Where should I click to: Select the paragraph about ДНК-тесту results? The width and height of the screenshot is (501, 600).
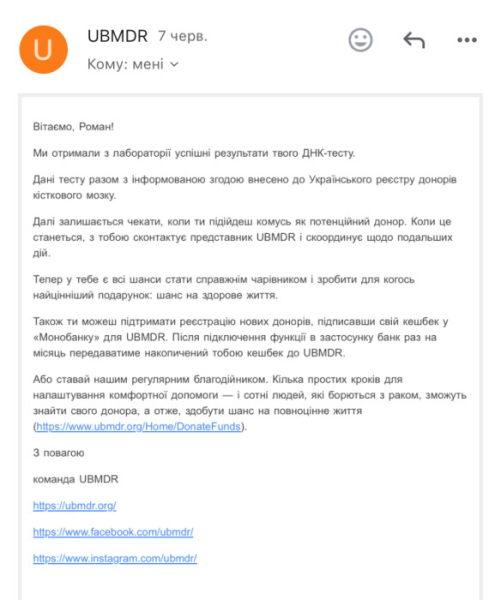point(194,153)
